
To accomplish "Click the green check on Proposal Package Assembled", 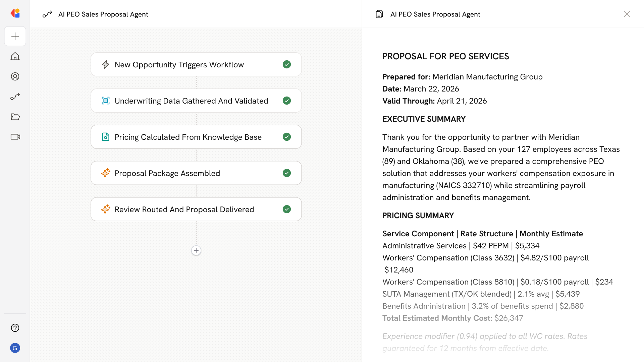I will 286,173.
